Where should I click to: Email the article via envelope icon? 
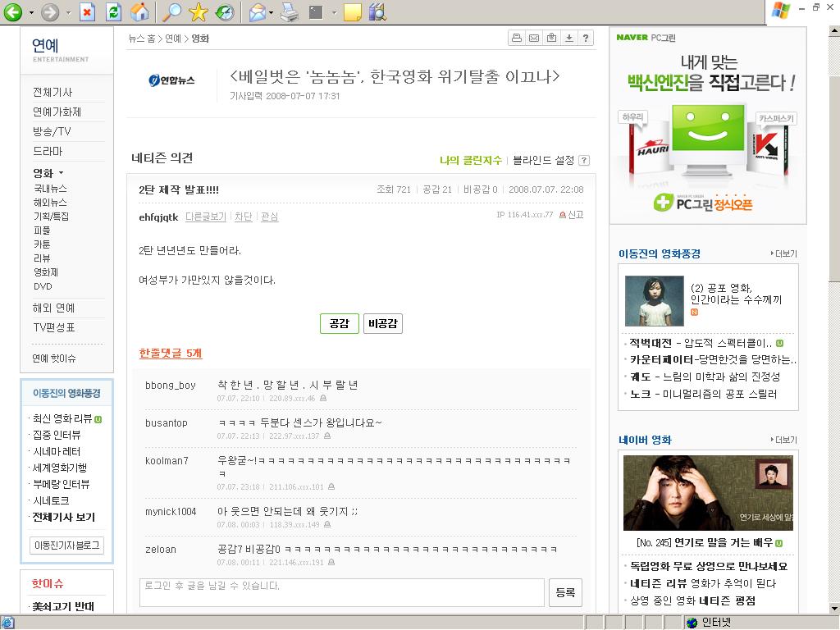coord(534,38)
